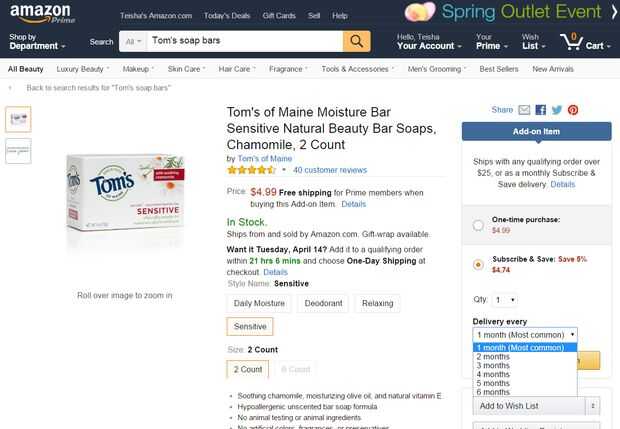Choose 3 months delivery frequency
The image size is (620, 429).
tap(494, 365)
